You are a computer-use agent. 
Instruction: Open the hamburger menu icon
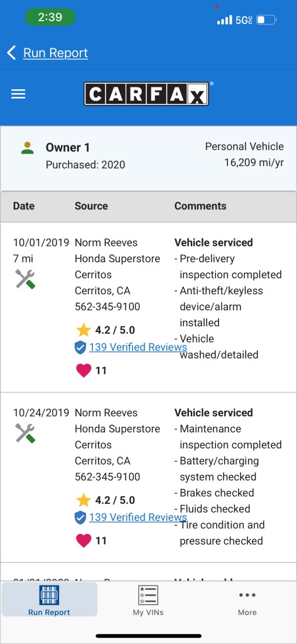[x=18, y=94]
